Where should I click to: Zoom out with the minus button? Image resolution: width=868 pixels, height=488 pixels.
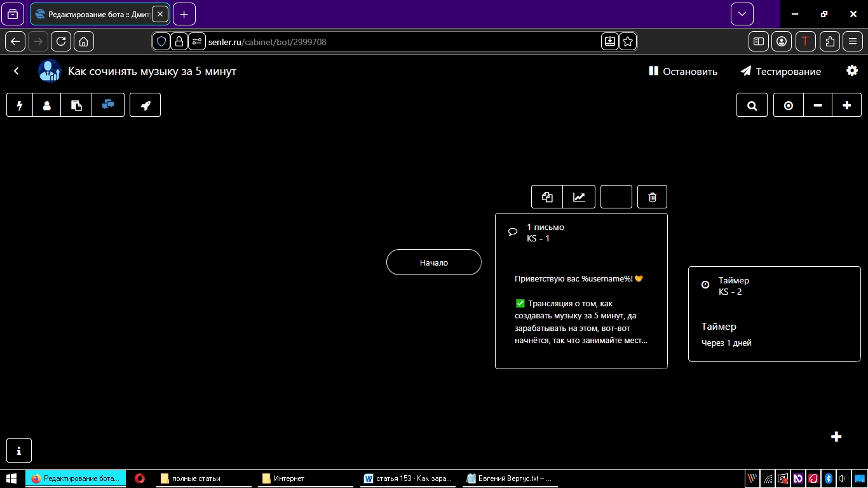pyautogui.click(x=818, y=105)
